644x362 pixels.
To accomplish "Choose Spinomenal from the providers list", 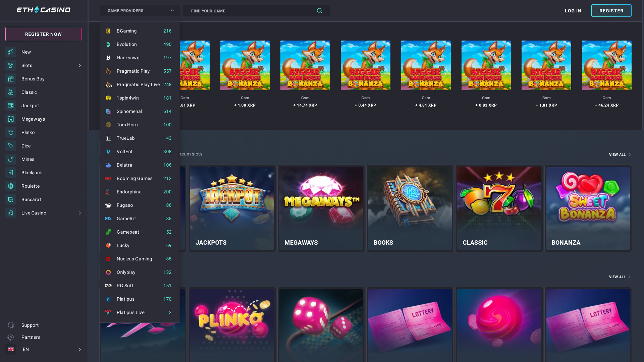I will tap(129, 111).
